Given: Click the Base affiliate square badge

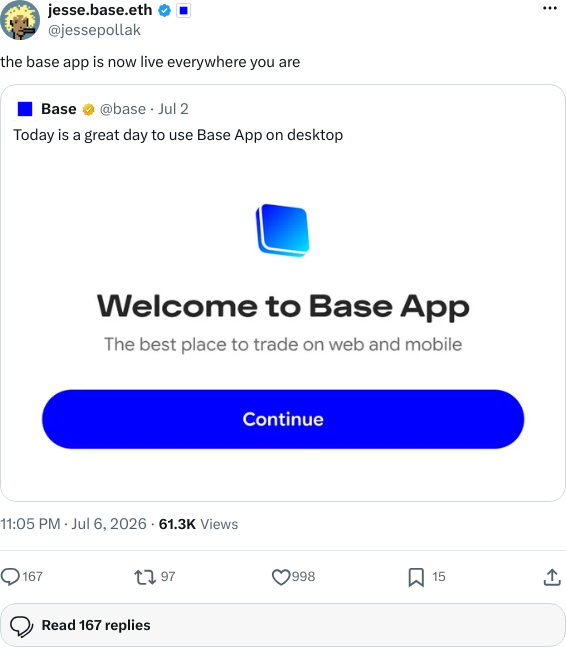Looking at the screenshot, I should pos(183,11).
